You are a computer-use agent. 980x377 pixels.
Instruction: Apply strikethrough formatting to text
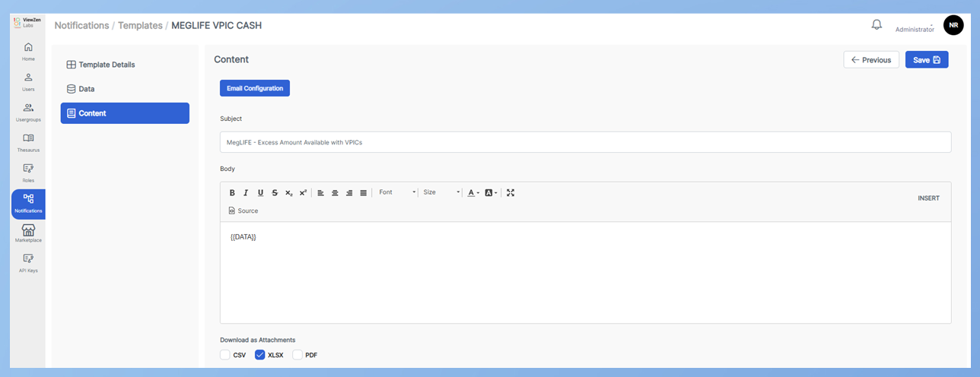pos(275,193)
